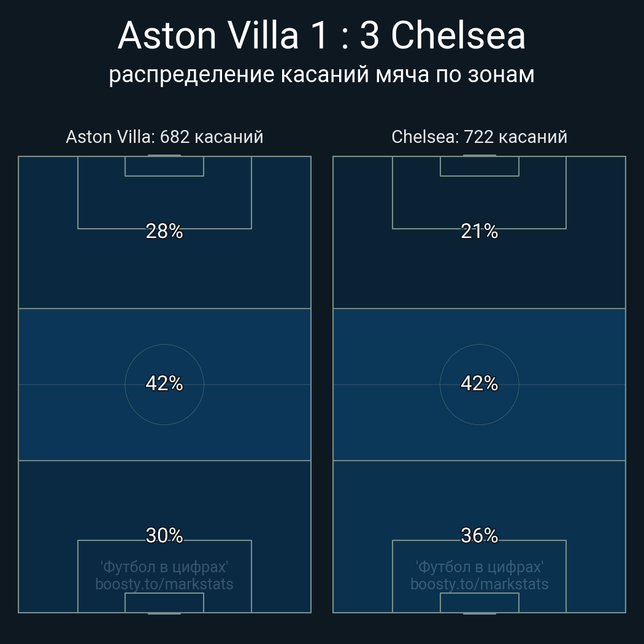Click Aston Villa's 28% zone label
This screenshot has height=644, width=644.
(164, 231)
